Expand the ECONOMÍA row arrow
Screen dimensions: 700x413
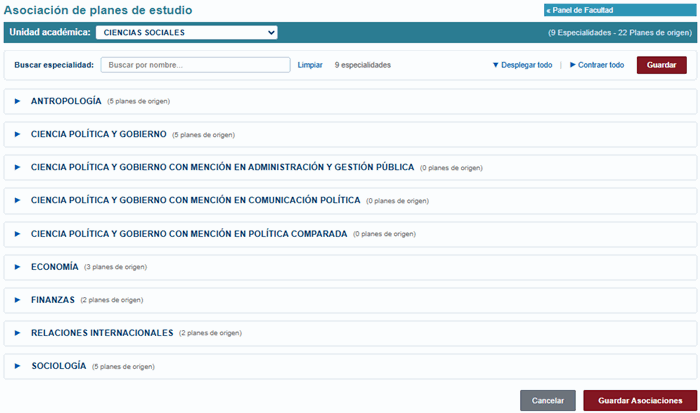(x=17, y=267)
